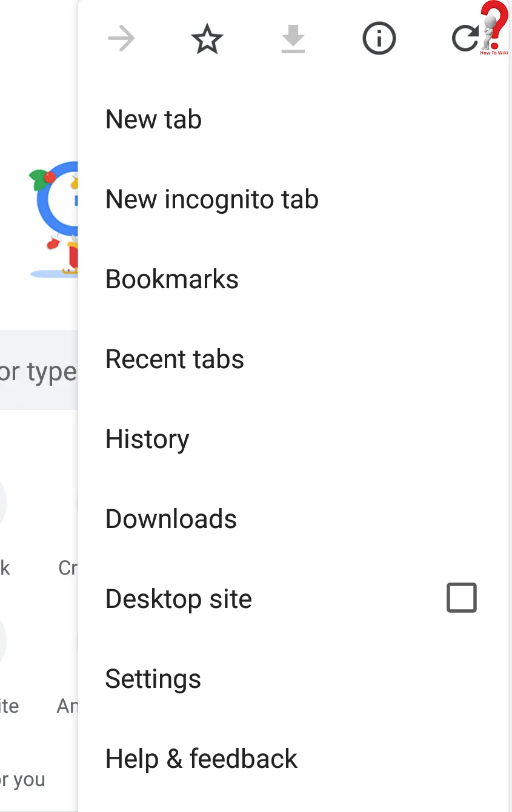This screenshot has height=812, width=512.
Task: Tap the Google holiday doodle logo
Action: pos(56,218)
